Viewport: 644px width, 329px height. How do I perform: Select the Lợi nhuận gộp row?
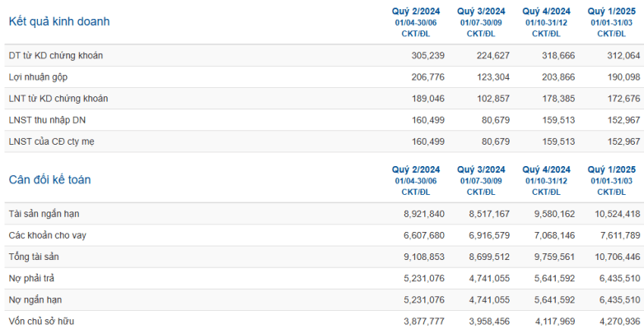(x=324, y=77)
